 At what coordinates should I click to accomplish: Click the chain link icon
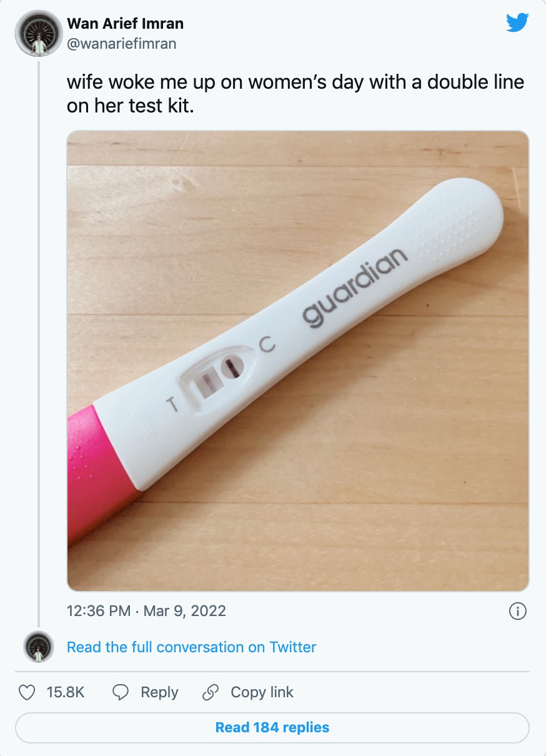211,692
